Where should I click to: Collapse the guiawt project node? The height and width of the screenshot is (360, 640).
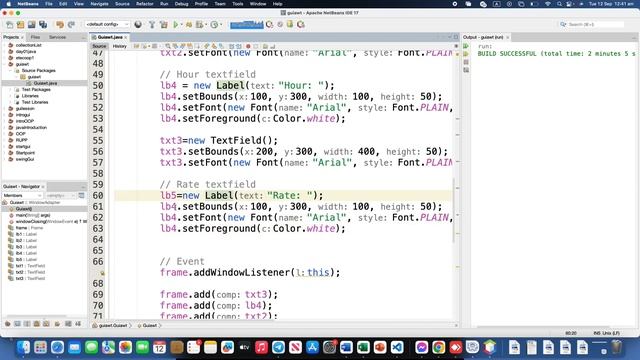(4, 64)
